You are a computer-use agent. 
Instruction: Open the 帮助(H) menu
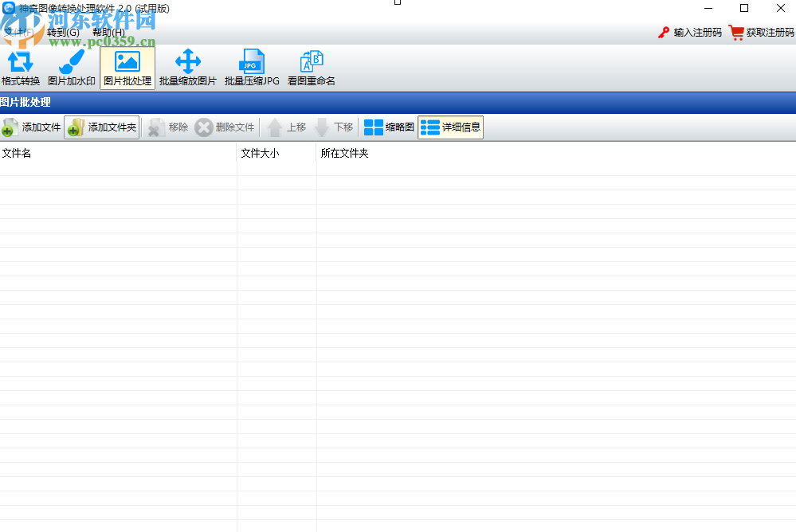pos(108,33)
